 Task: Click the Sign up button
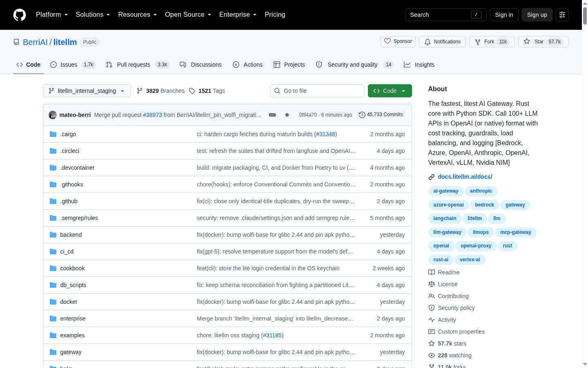coord(537,15)
